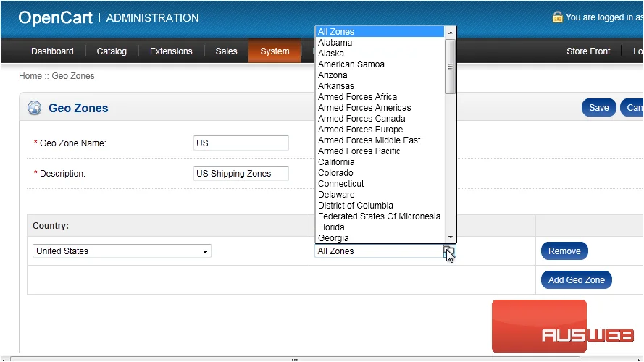The width and height of the screenshot is (644, 362).
Task: Click the zone list scrollbar thumb
Action: (x=451, y=67)
